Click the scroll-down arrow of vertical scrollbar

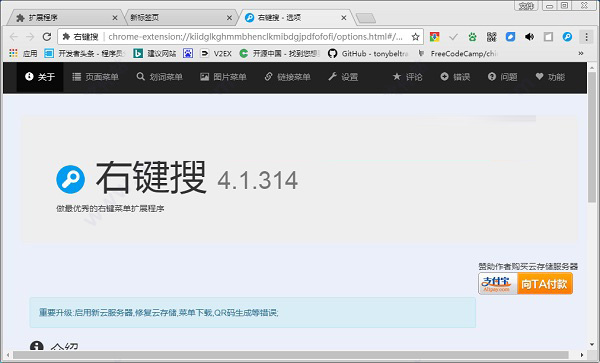click(x=592, y=345)
